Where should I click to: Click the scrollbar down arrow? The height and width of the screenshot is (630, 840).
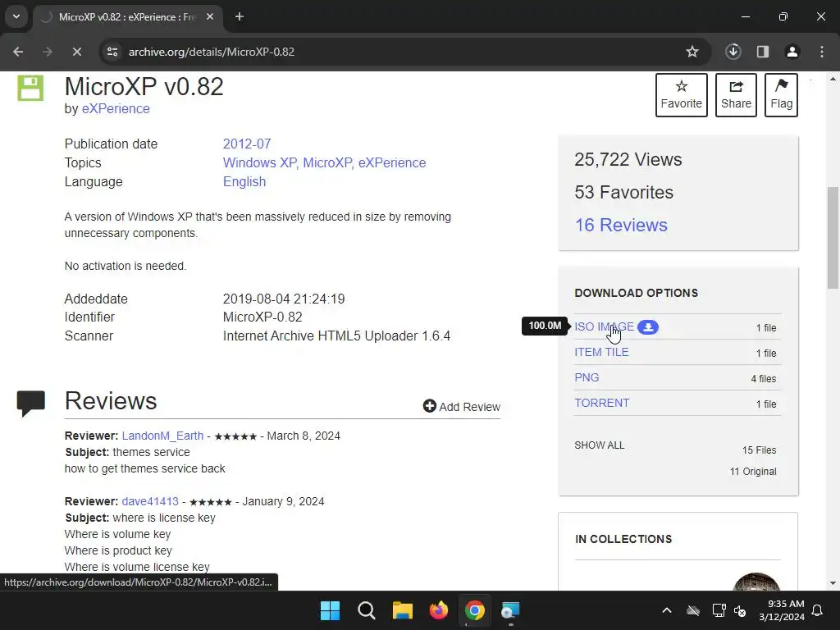(833, 583)
